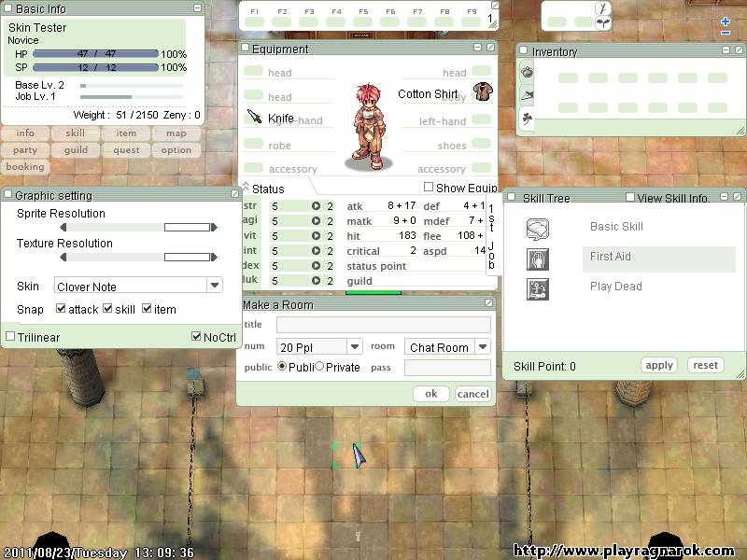Open the quest menu button
The height and width of the screenshot is (560, 747).
126,150
